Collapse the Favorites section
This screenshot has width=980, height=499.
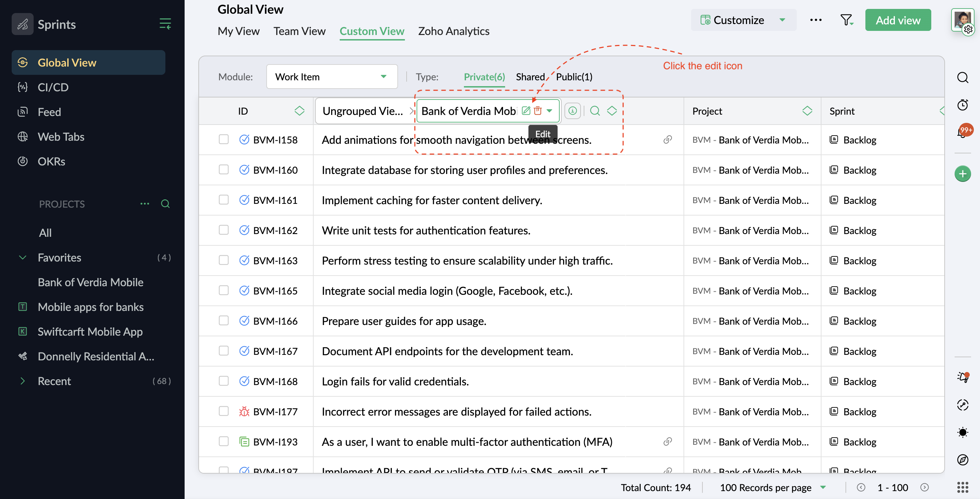pos(22,257)
